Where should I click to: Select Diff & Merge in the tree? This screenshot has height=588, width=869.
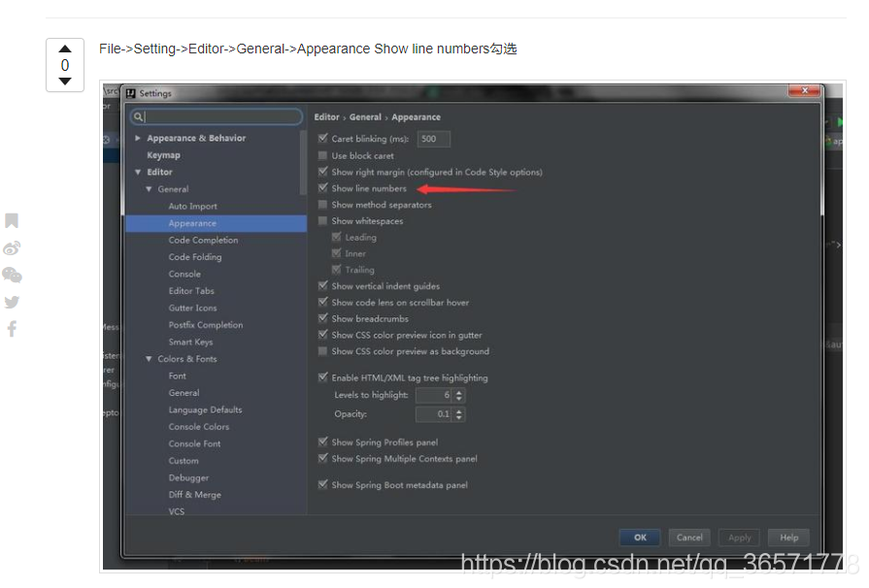click(195, 495)
